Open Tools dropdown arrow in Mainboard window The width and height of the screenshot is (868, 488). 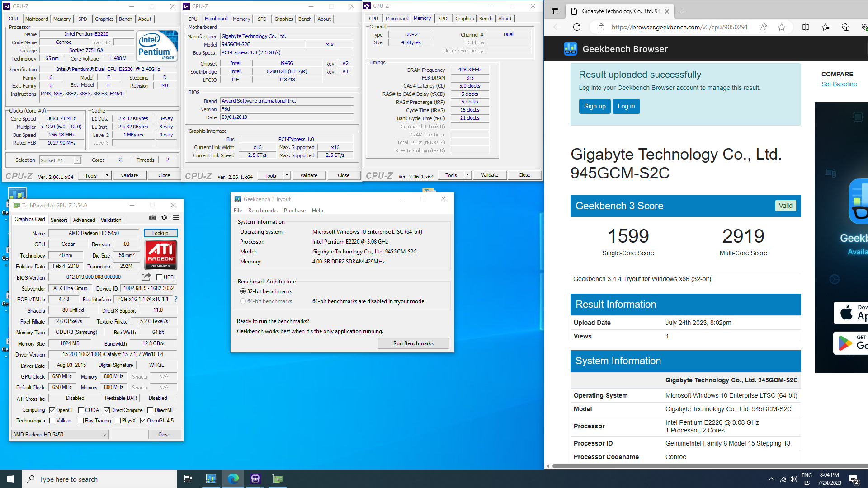tap(287, 175)
